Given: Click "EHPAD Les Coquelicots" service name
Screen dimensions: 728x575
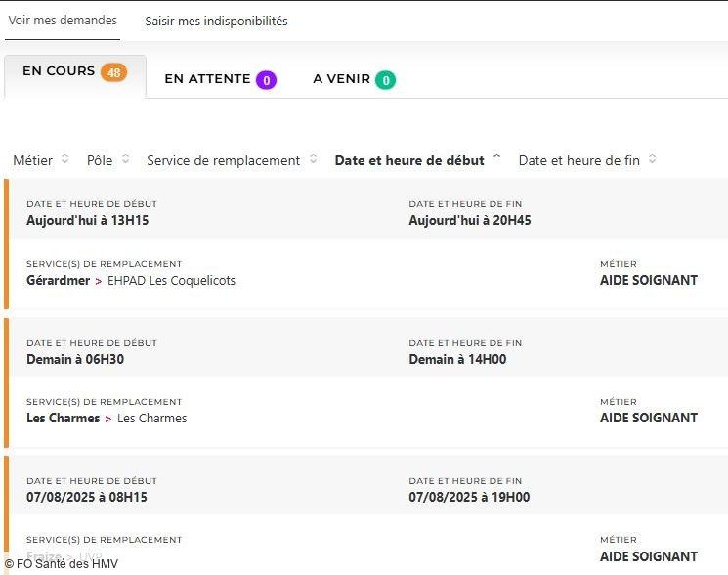Looking at the screenshot, I should click(x=171, y=280).
